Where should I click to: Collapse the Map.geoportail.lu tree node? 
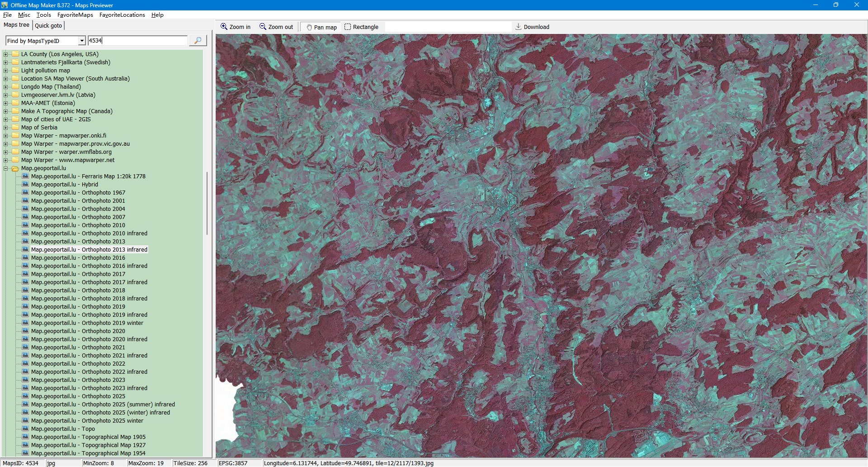6,168
